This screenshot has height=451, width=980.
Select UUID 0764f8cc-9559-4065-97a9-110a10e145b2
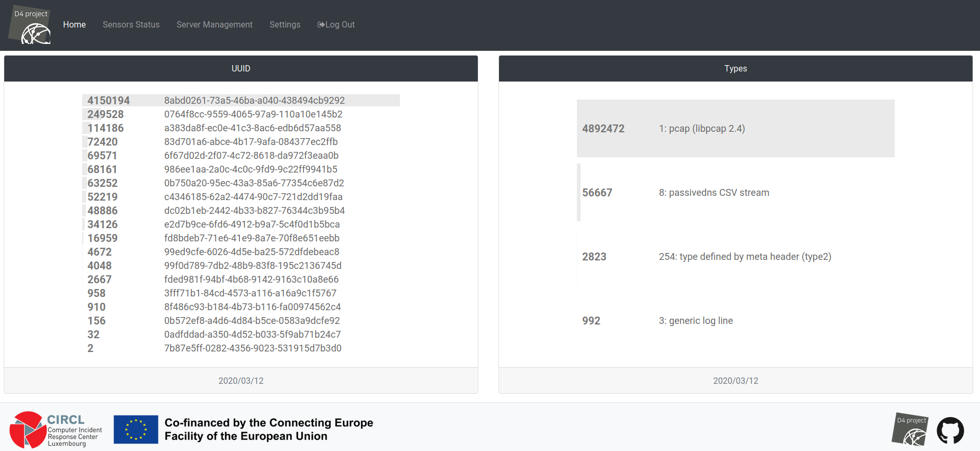click(253, 114)
